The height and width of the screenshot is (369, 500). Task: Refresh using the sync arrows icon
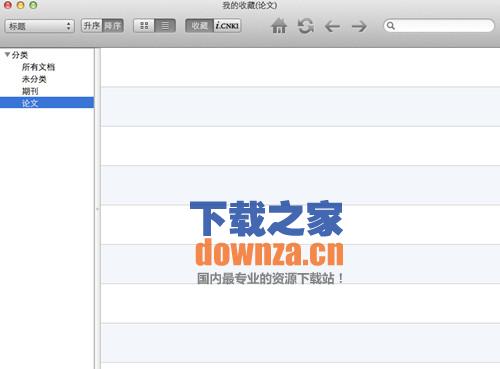click(306, 26)
